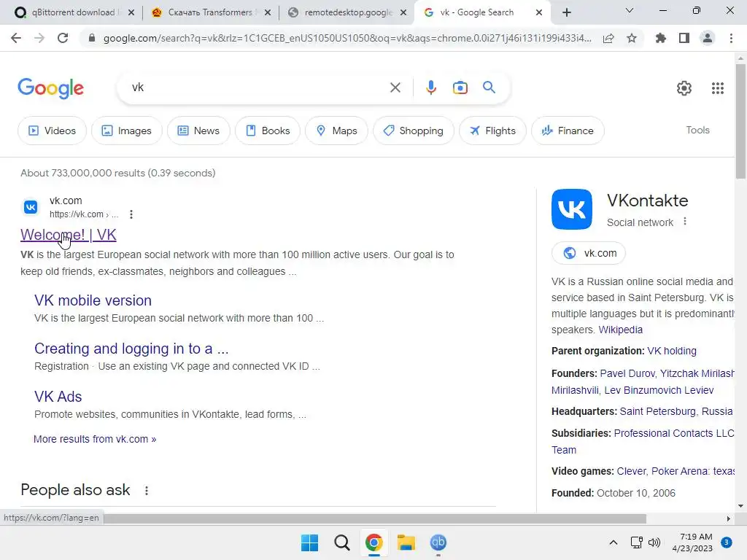Open the taskbar clock and date
The image size is (747, 560).
pos(692,542)
